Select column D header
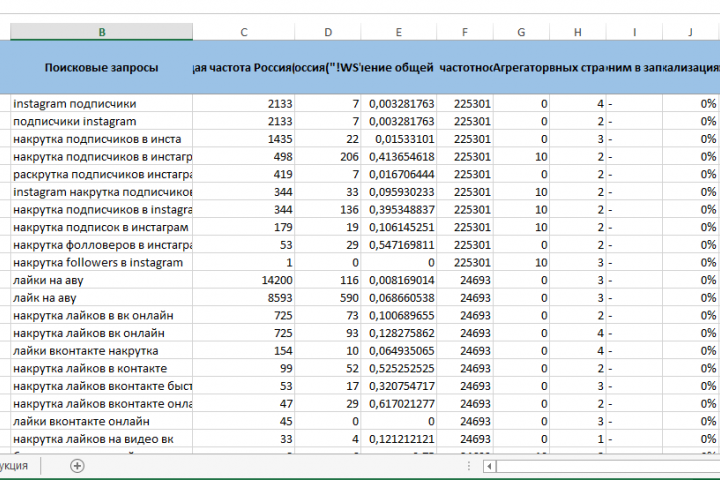 pos(328,32)
